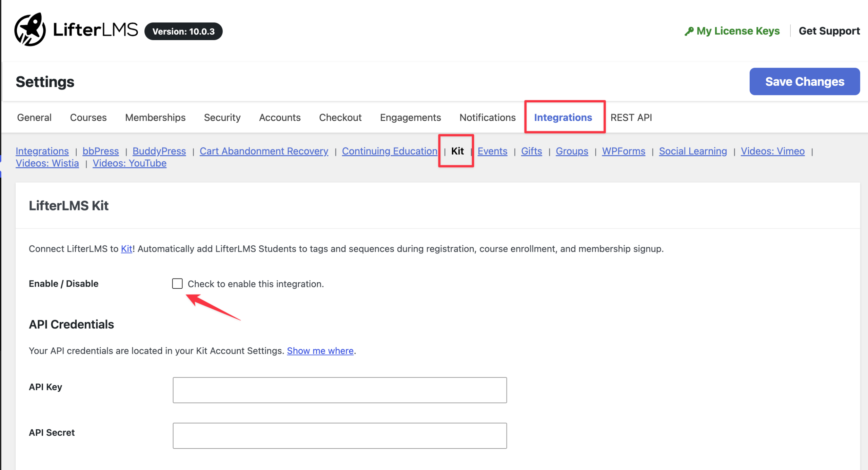Open the Videos: YouTube link

tap(130, 163)
